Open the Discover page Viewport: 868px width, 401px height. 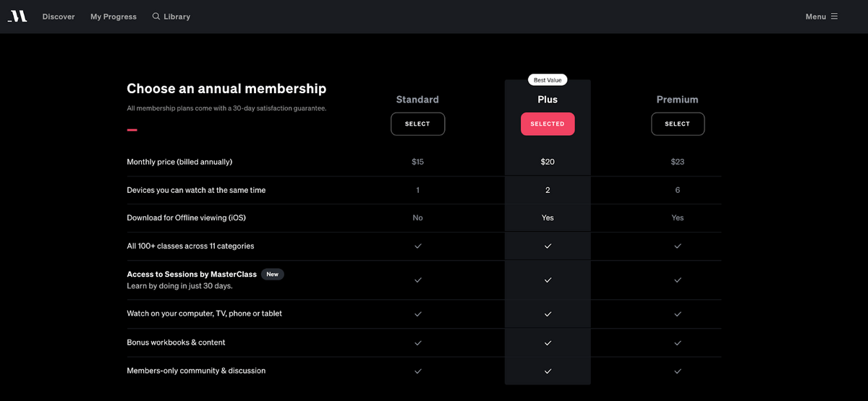pyautogui.click(x=59, y=17)
